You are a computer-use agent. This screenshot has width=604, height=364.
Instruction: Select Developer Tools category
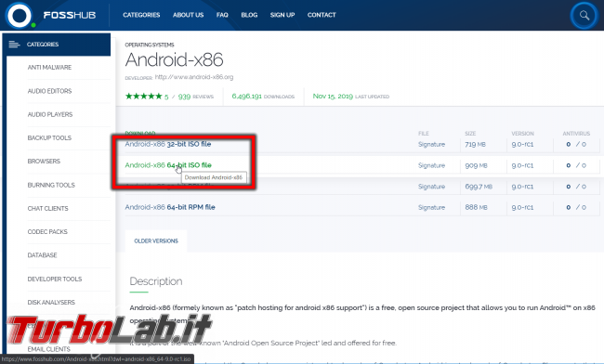click(54, 279)
